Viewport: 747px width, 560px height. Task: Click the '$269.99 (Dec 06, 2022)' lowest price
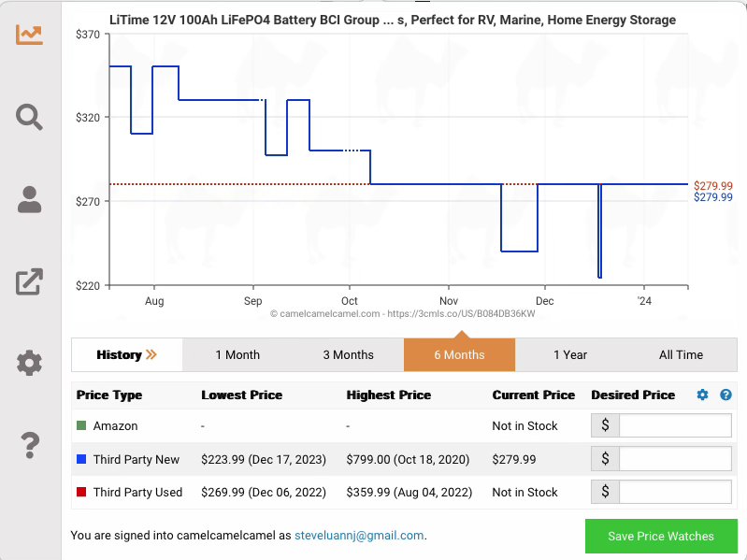pyautogui.click(x=264, y=493)
